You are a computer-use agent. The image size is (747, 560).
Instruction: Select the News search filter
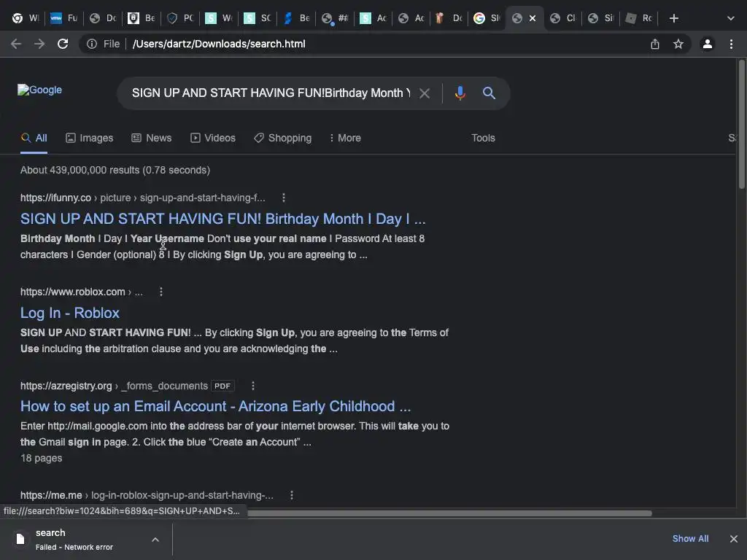[x=152, y=138]
